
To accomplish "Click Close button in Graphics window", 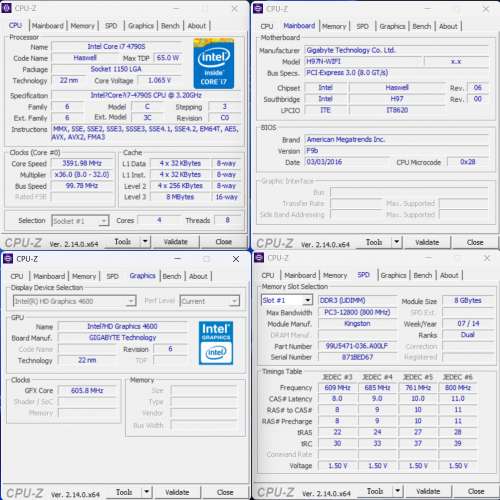I will point(225,492).
